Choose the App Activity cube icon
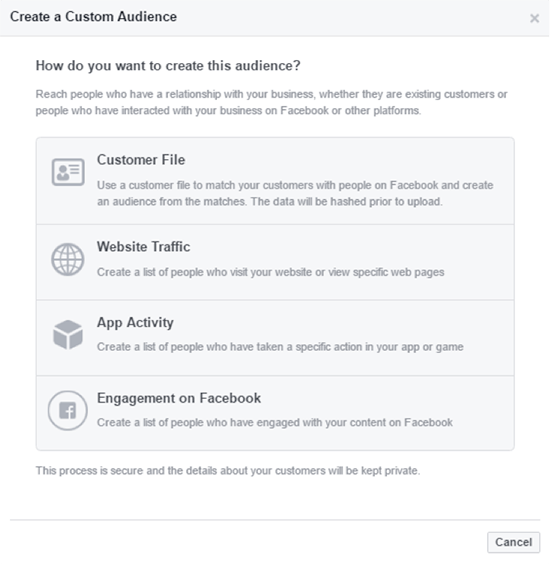550x564 pixels. point(68,335)
